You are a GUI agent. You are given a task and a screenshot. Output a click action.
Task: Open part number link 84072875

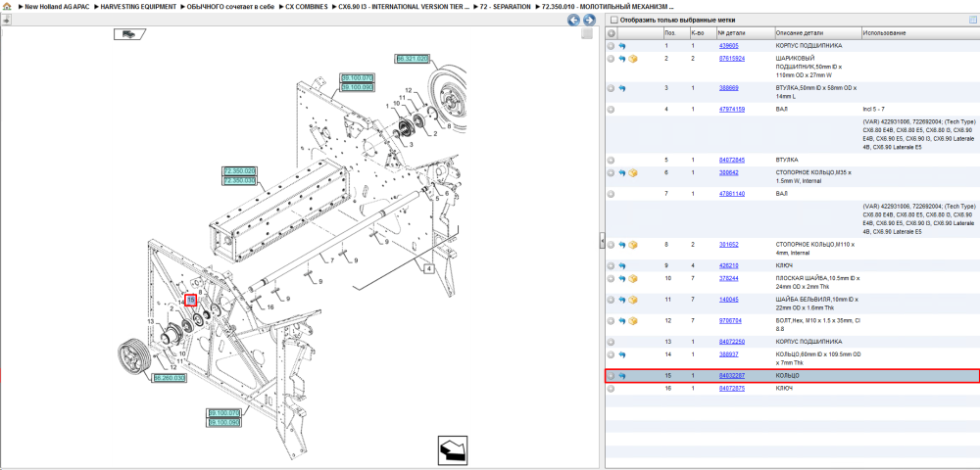coord(732,388)
